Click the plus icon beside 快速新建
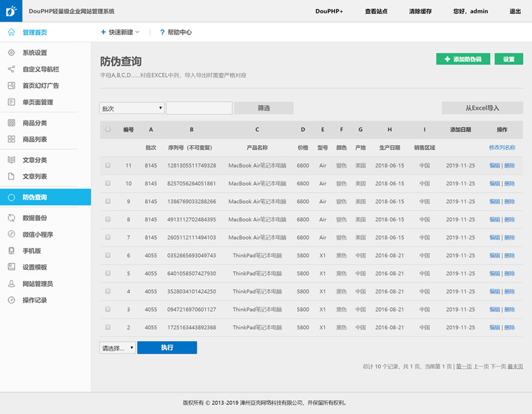 [x=104, y=32]
